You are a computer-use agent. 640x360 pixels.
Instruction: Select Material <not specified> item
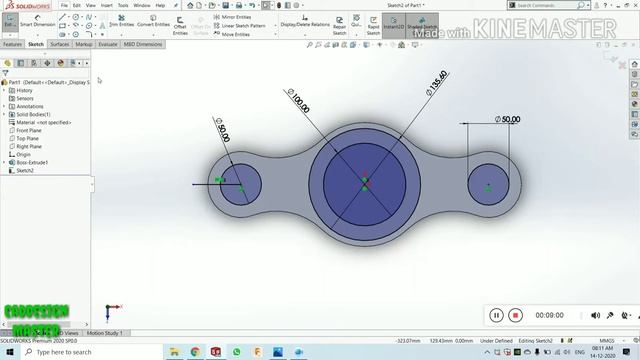coord(40,122)
